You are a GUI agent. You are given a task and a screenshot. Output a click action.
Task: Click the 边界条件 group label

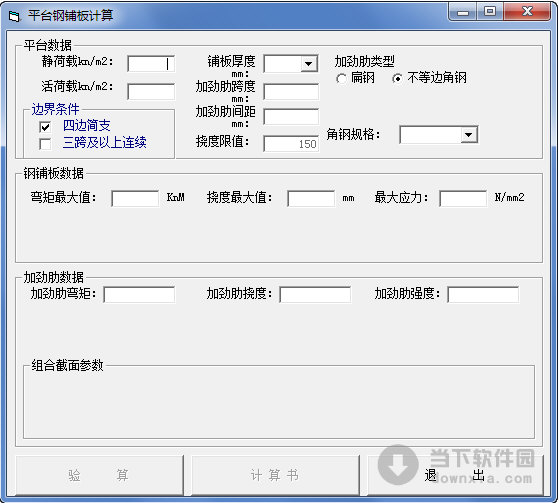click(55, 109)
